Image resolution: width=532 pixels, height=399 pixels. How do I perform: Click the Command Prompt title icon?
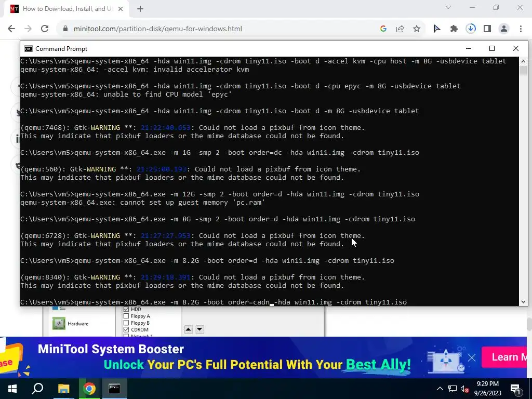pos(29,49)
